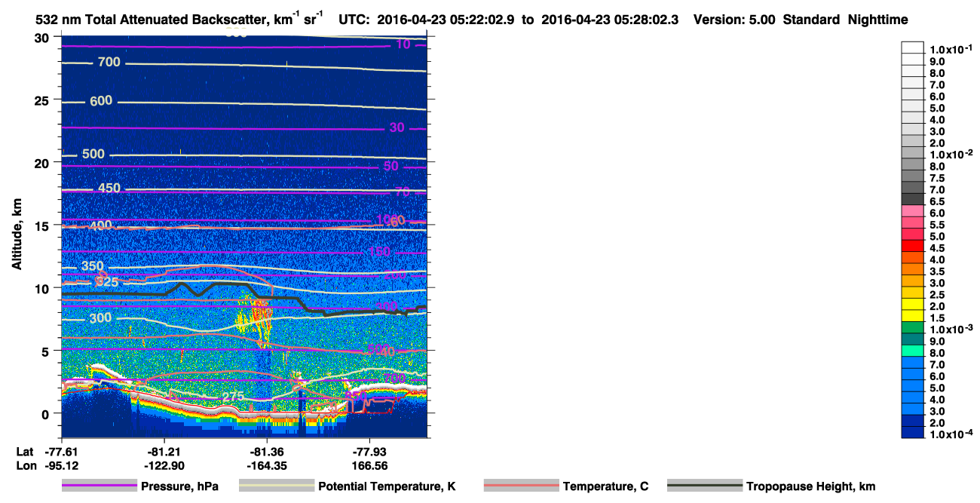Click the 500 potential temperature contour label
The width and height of the screenshot is (980, 503).
point(93,154)
